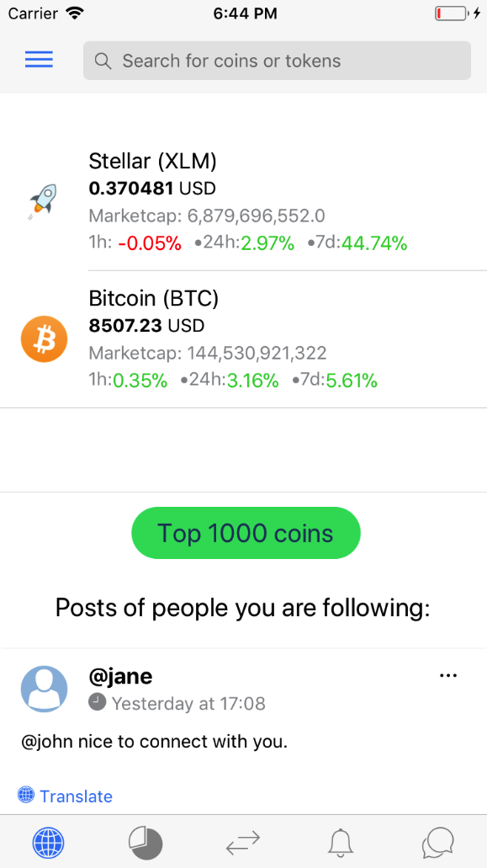This screenshot has height=868, width=487.
Task: Open the exchange arrows tab
Action: pyautogui.click(x=242, y=842)
